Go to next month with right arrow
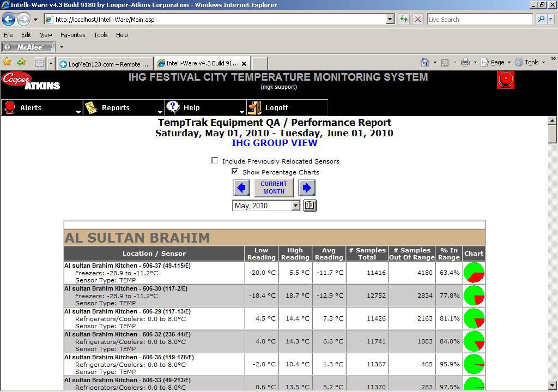This screenshot has width=558, height=392. pos(307,188)
